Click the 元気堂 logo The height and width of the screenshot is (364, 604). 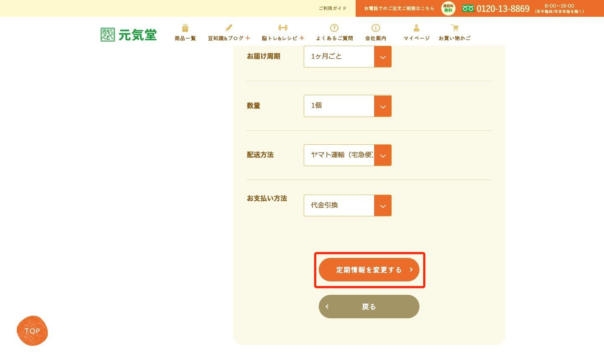point(129,35)
